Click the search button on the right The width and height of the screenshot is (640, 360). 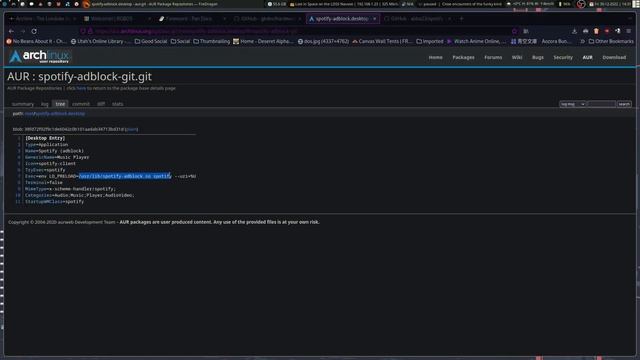624,104
